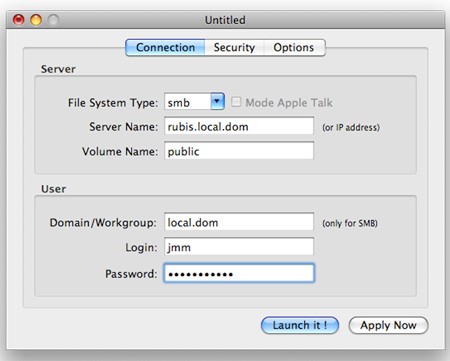This screenshot has width=450, height=361.
Task: Switch to the Connection tab
Action: 165,47
